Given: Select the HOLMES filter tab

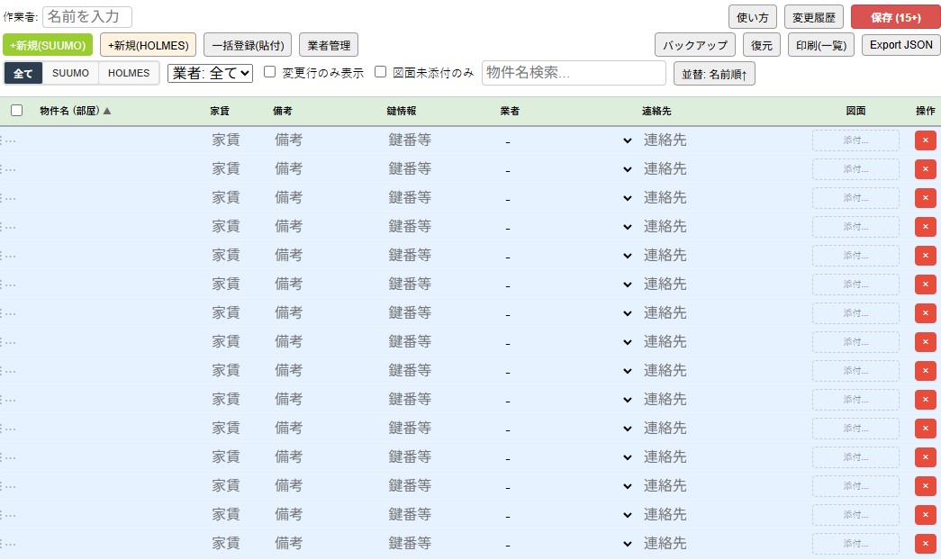Looking at the screenshot, I should 129,73.
